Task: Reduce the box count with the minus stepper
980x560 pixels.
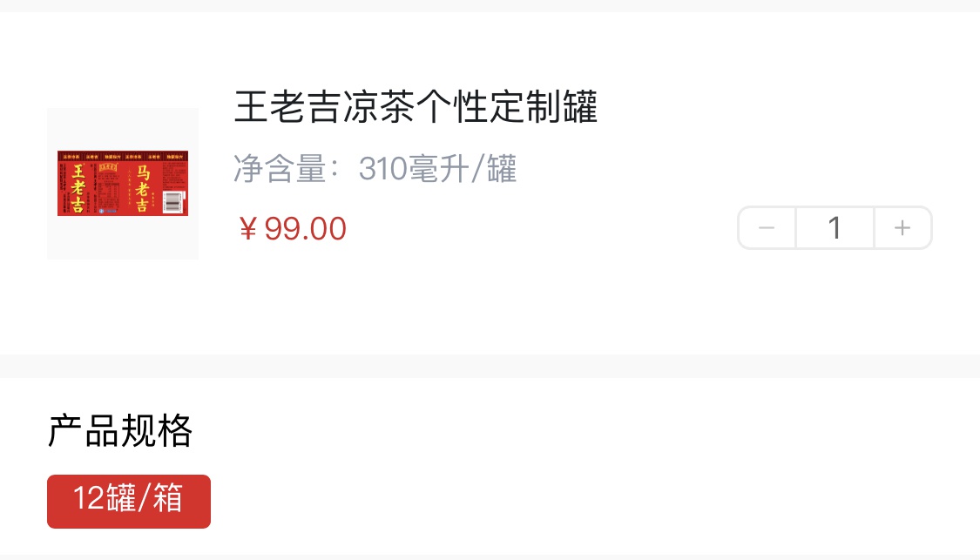Action: 767,228
